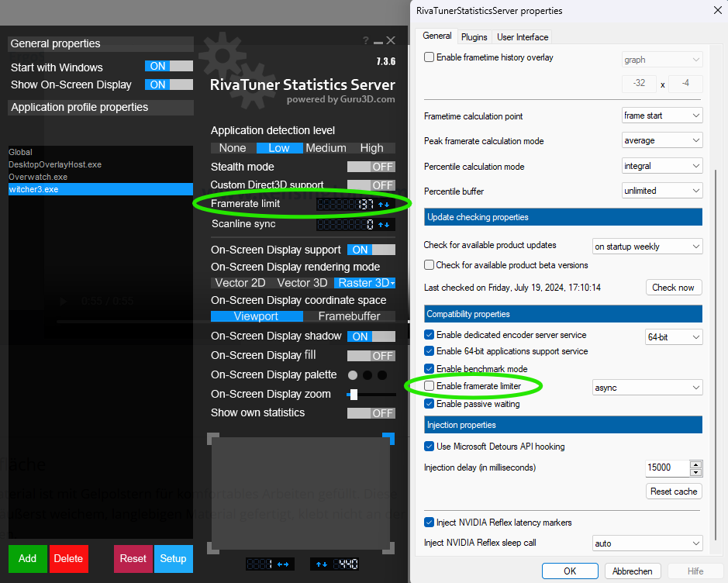Screen dimensions: 728x583
Task: Open product updates check frequency dropdown
Action: coord(647,247)
